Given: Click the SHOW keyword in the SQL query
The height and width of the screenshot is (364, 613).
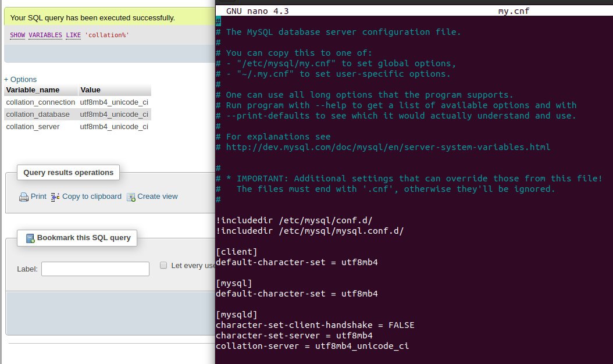Looking at the screenshot, I should click(17, 35).
